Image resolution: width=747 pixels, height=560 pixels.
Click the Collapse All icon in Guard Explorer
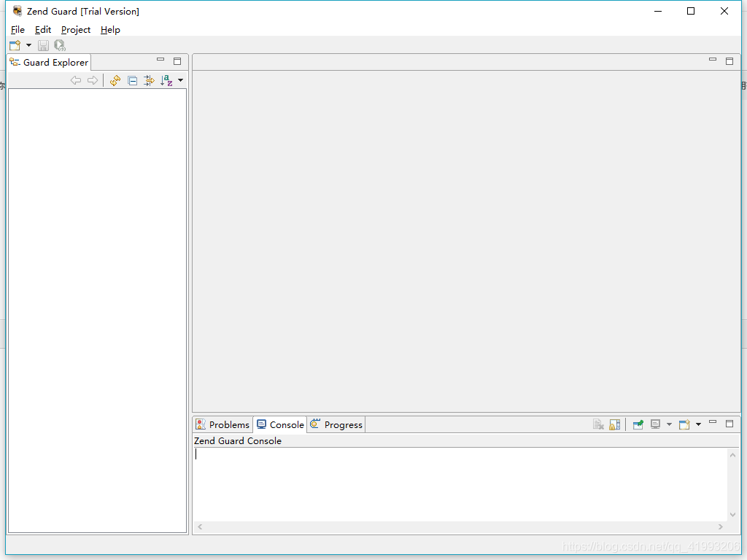tap(133, 80)
